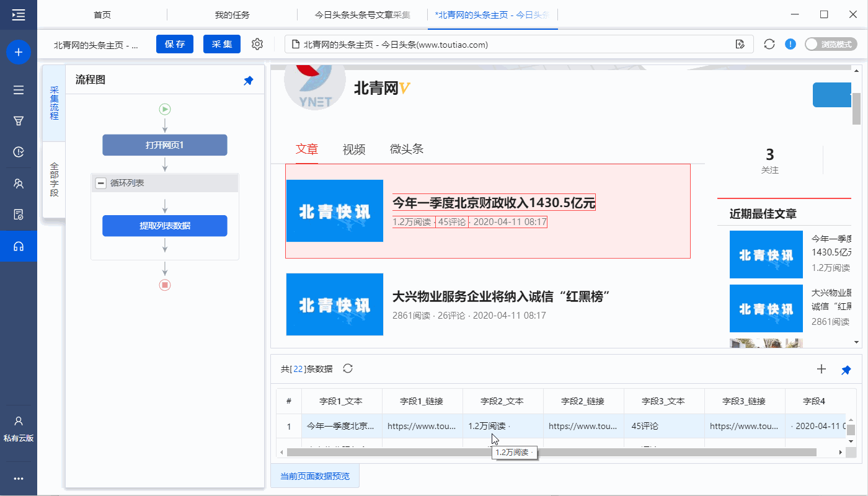
Task: Open the funnel filter icon in sidebar
Action: point(19,121)
